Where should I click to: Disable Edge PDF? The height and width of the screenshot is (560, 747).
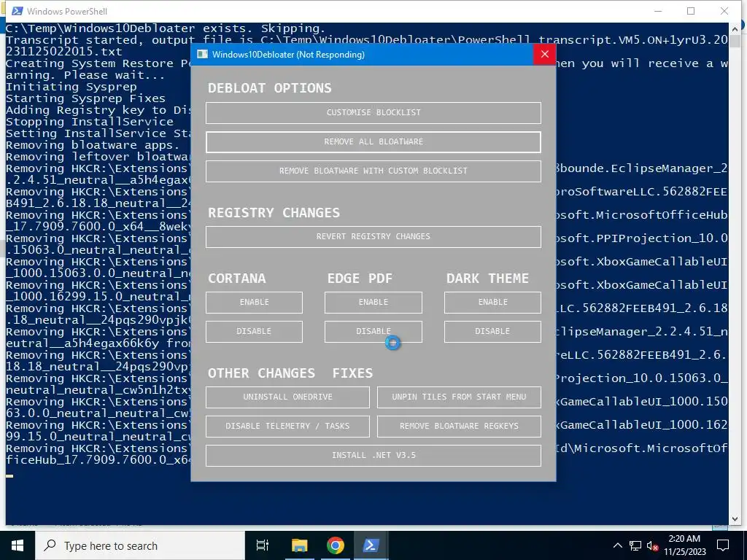click(373, 332)
